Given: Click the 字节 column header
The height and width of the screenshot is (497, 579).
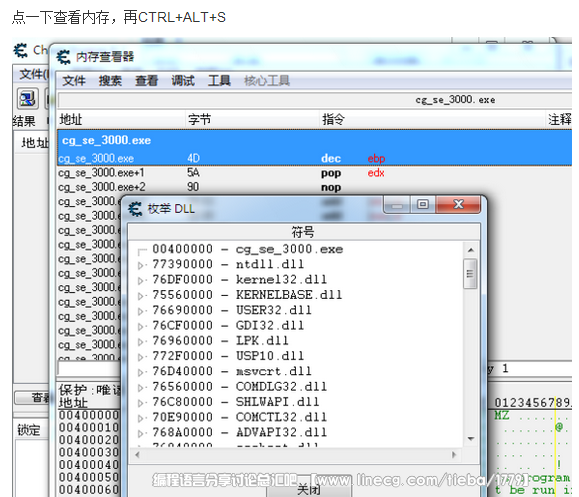Looking at the screenshot, I should pos(252,119).
